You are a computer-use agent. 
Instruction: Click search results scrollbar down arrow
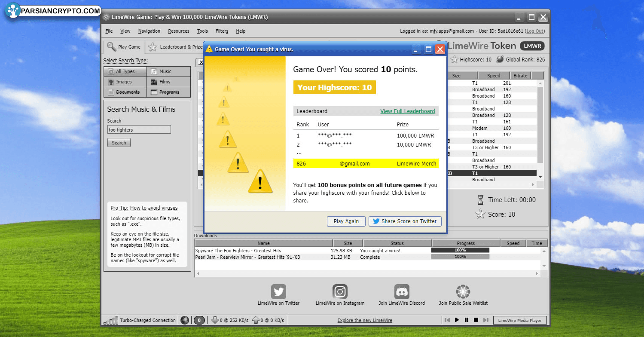[540, 177]
